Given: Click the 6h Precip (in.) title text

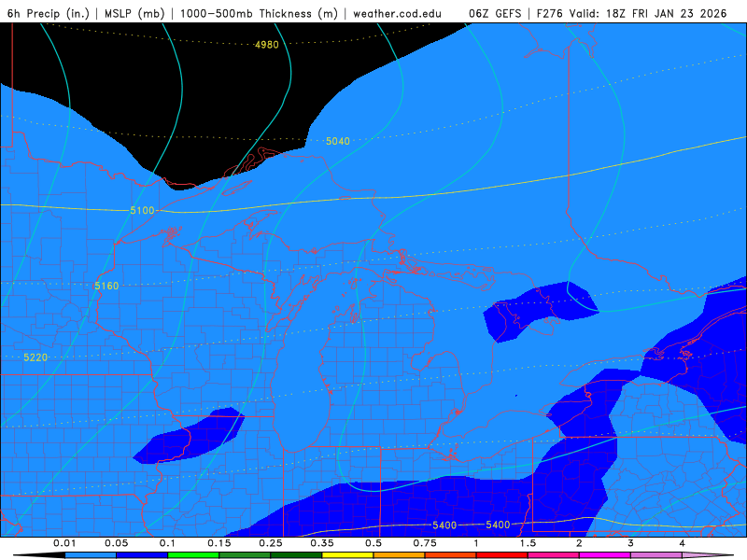Looking at the screenshot, I should point(49,13).
